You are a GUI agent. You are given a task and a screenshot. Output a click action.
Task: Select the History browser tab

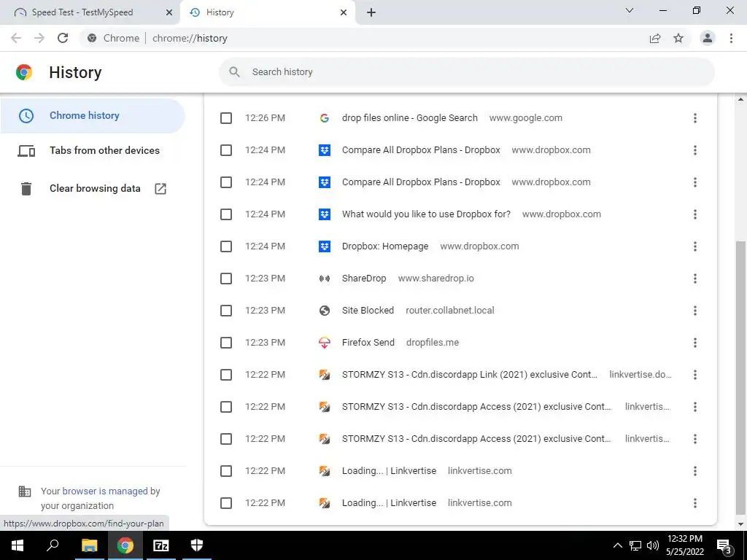[x=267, y=12]
